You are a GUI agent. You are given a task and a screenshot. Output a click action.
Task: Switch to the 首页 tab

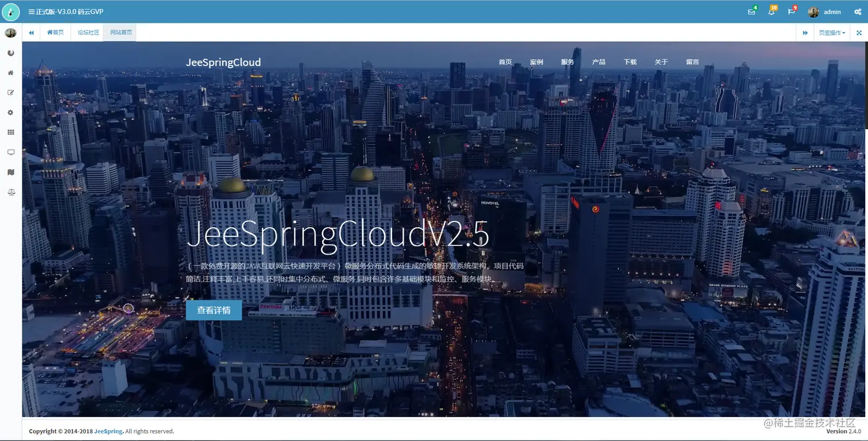click(56, 33)
